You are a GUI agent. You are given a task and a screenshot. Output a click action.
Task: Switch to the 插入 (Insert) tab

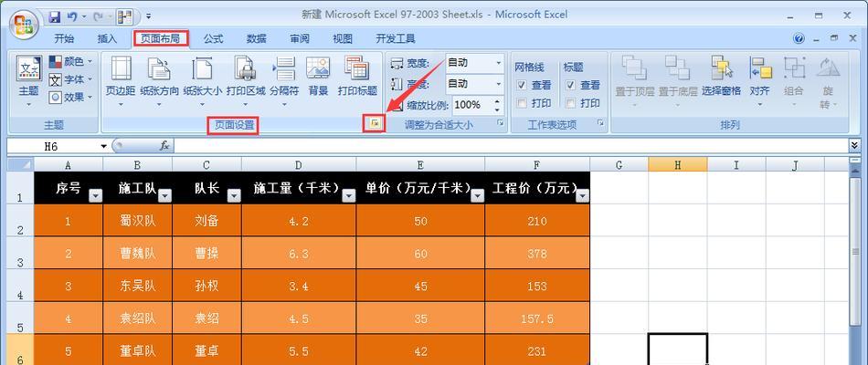click(x=107, y=38)
